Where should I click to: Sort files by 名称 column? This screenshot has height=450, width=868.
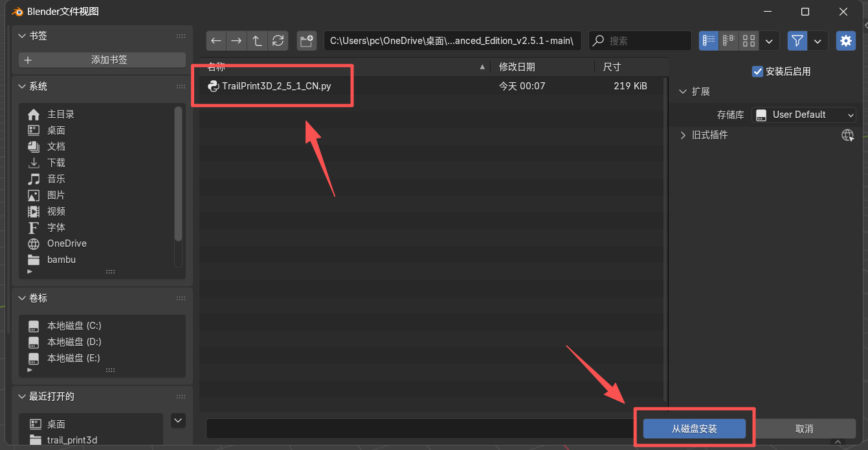[345, 67]
